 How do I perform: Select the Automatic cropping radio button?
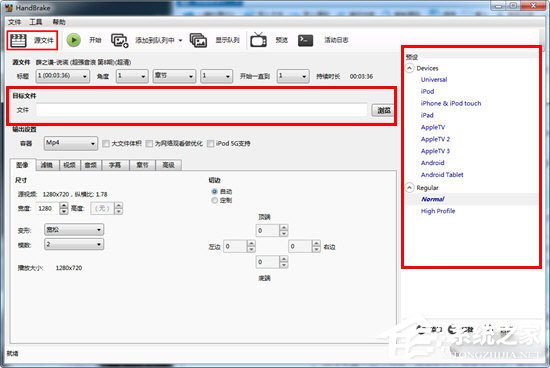click(214, 192)
